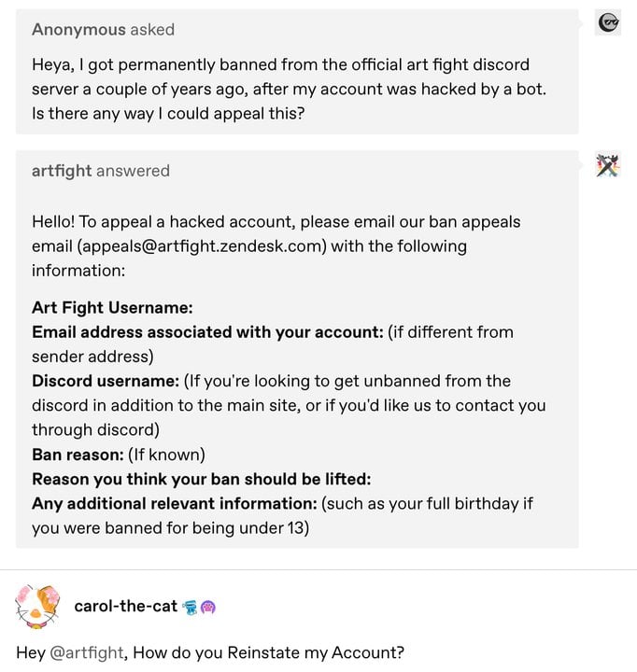This screenshot has width=637, height=672.
Task: Click the Anonymous asker label
Action: tap(78, 29)
